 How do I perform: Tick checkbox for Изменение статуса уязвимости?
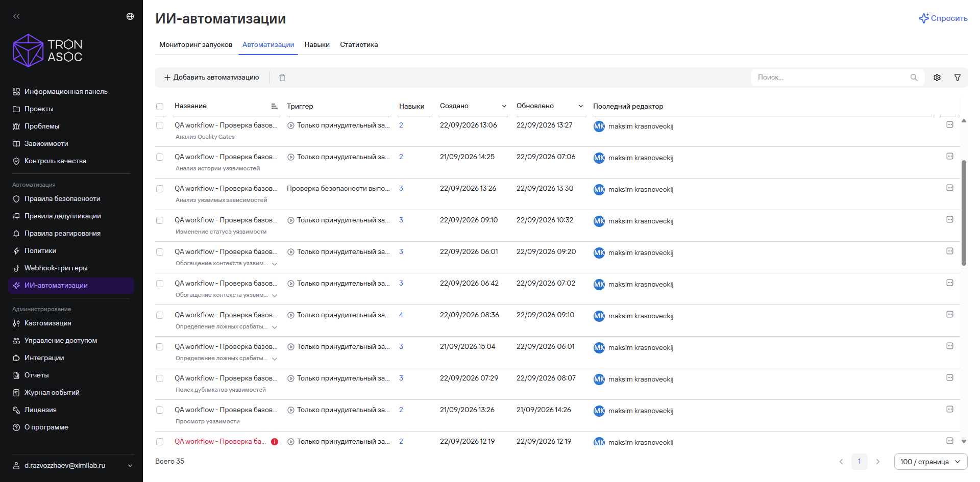[160, 220]
